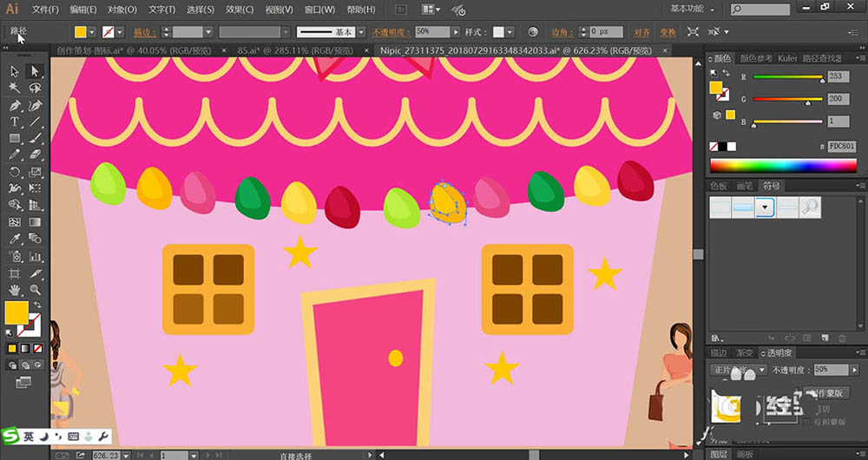Click the 变换 transform link
Image resolution: width=868 pixels, height=460 pixels.
(667, 32)
